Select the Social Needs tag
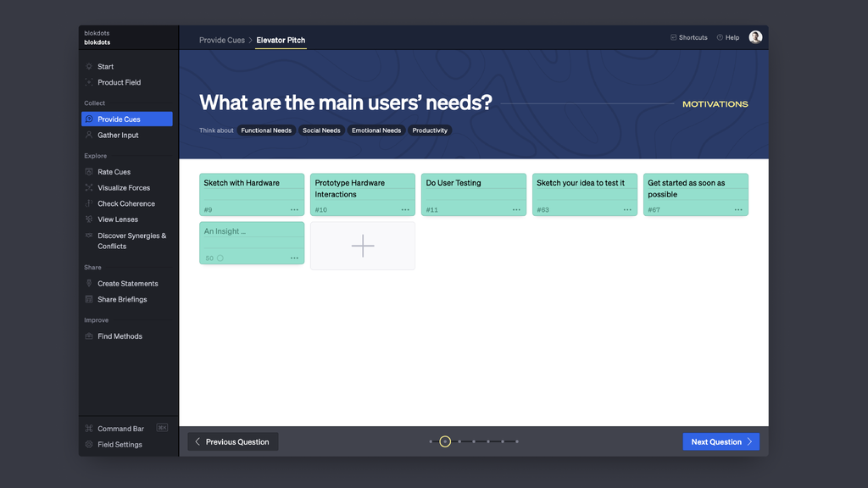This screenshot has width=868, height=488. pyautogui.click(x=321, y=130)
